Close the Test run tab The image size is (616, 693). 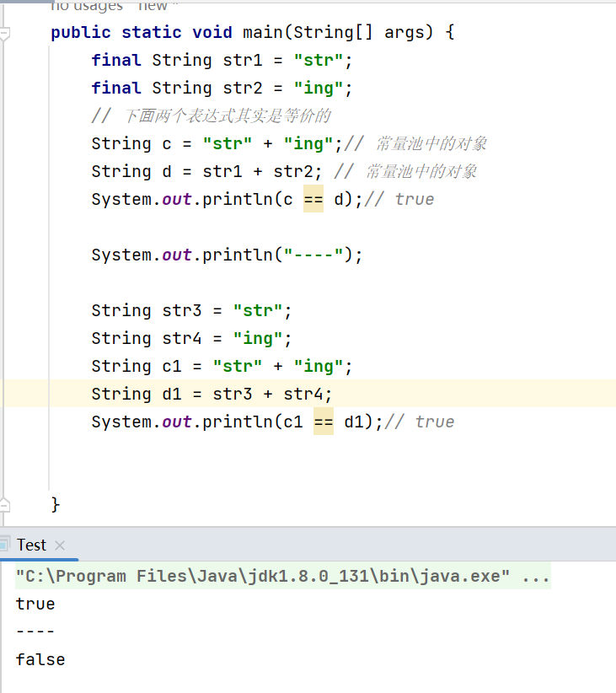pos(60,545)
